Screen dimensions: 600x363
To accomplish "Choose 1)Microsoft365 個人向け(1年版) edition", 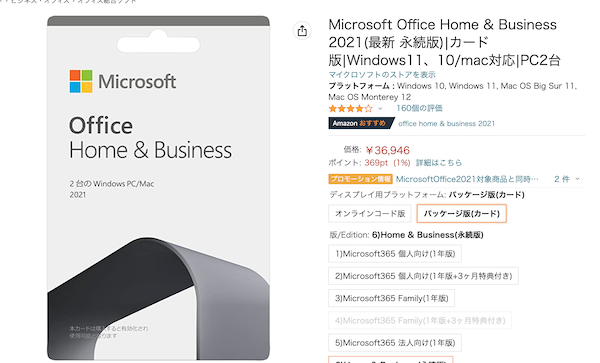I will (395, 254).
